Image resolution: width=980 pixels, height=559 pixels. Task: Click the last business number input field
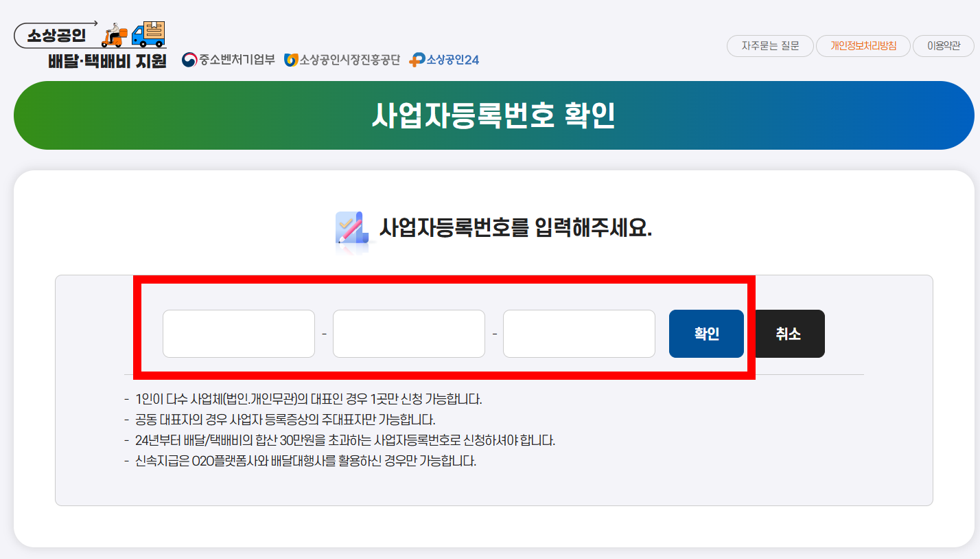pos(579,334)
